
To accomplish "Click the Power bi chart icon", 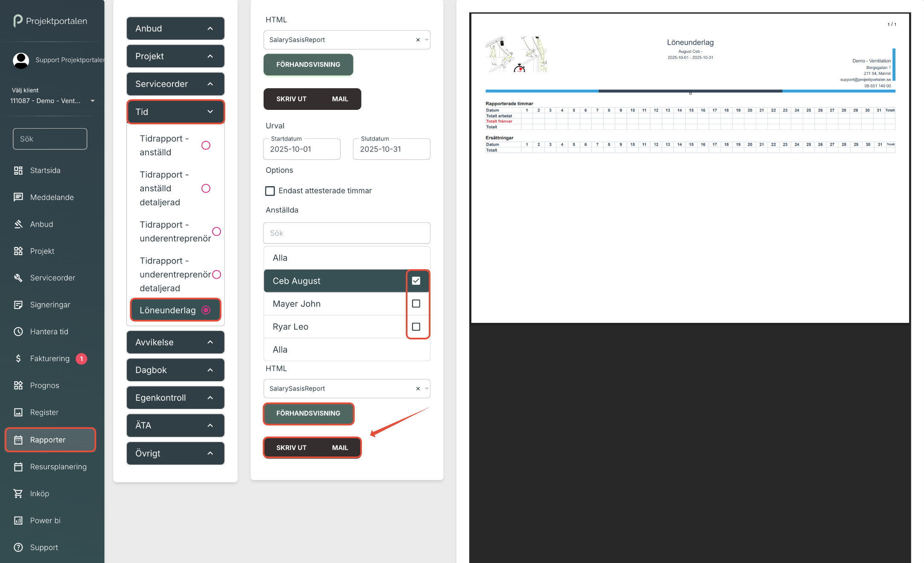I will point(18,520).
